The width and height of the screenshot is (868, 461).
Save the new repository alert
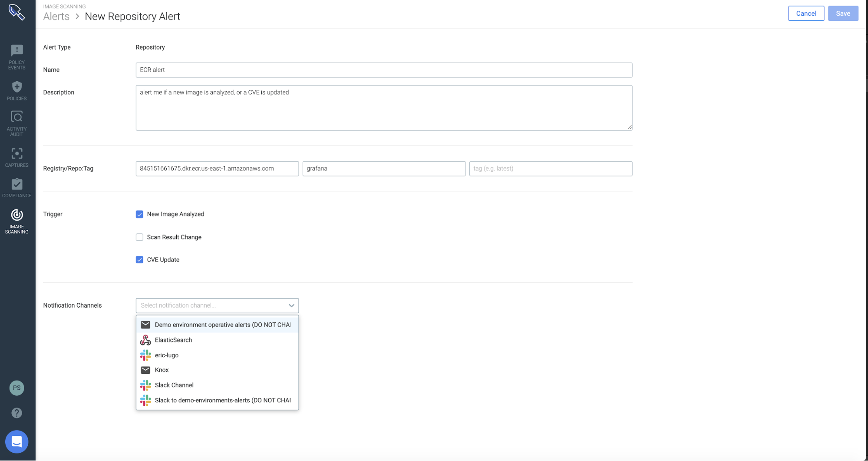843,13
